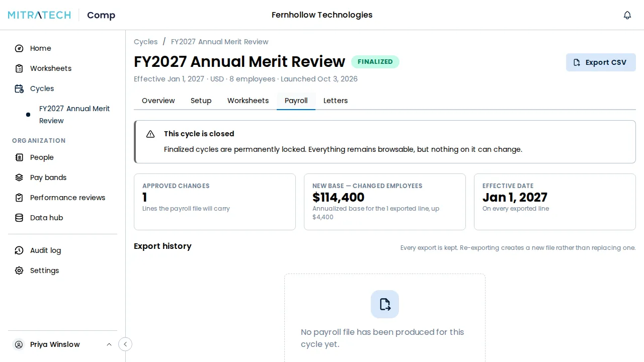Open Audit log in the sidebar
The width and height of the screenshot is (644, 362).
[x=63, y=250]
